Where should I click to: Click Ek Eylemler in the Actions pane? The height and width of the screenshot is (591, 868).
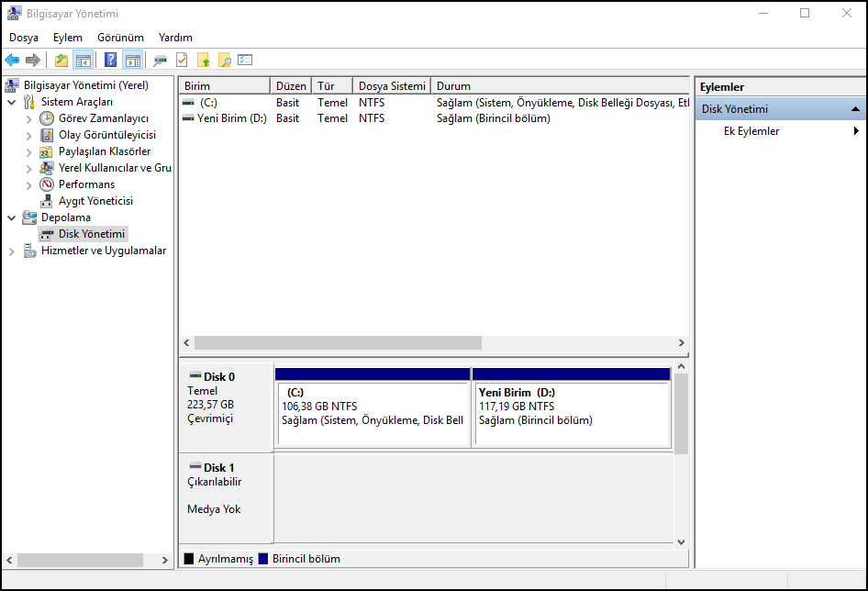[751, 131]
